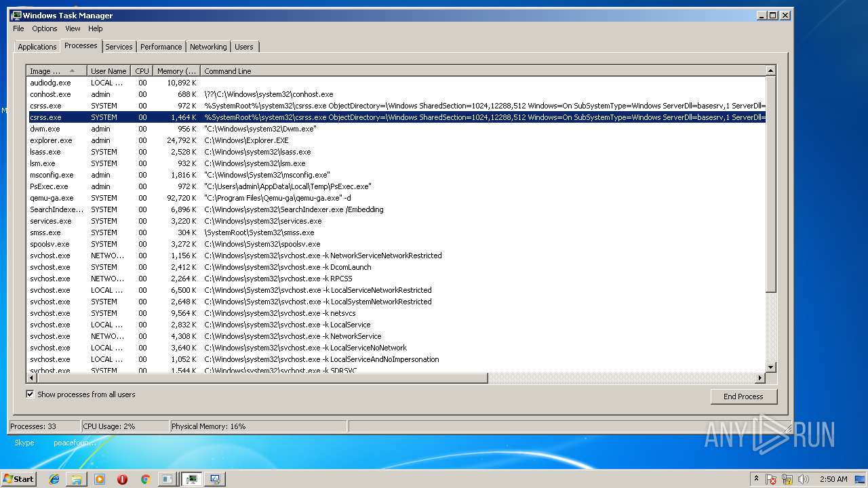Screen dimensions: 868x488
Task: Click the vertical scrollbar up arrow
Action: coord(770,70)
